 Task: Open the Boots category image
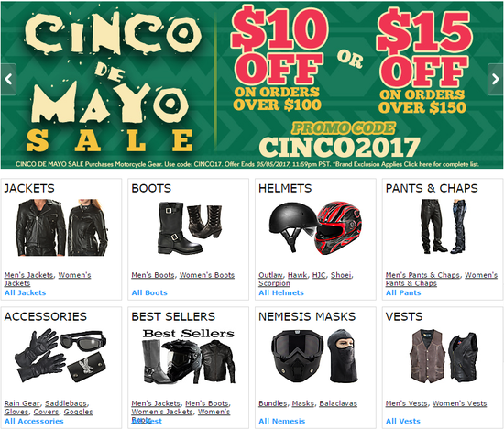(x=190, y=228)
